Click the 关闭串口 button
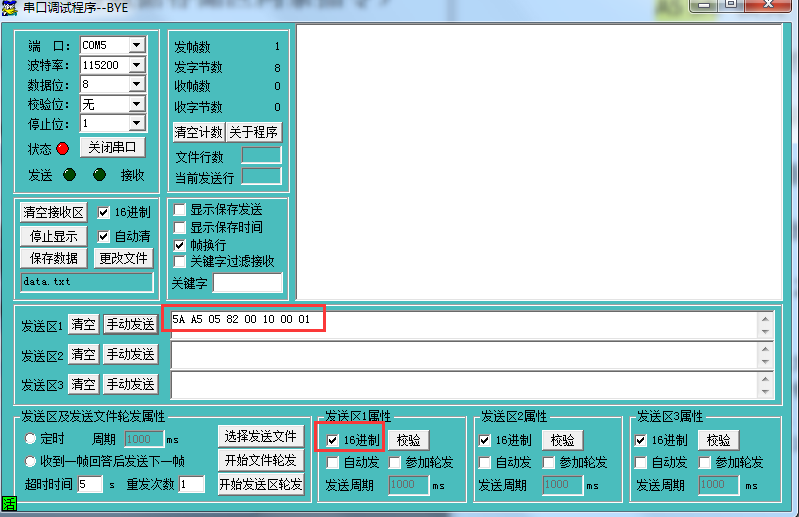 click(x=113, y=147)
